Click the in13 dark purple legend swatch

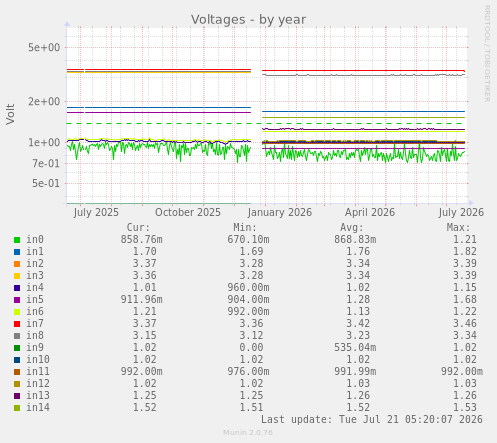pos(17,396)
